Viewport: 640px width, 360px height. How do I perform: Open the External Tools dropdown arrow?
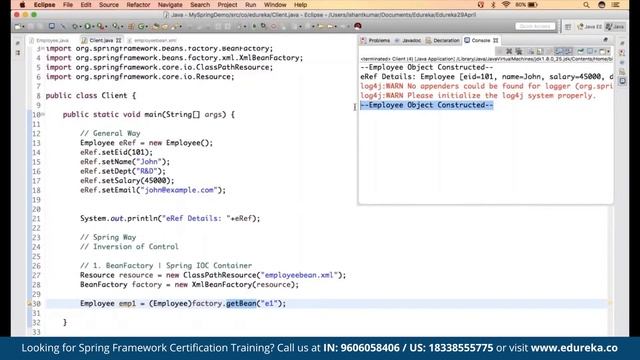pyautogui.click(x=106, y=27)
